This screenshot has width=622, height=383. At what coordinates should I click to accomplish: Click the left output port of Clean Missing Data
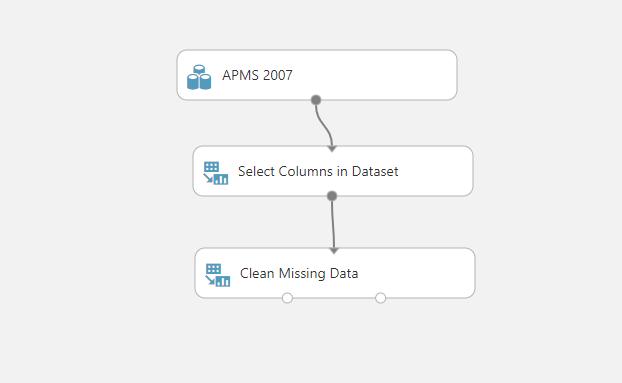point(287,298)
